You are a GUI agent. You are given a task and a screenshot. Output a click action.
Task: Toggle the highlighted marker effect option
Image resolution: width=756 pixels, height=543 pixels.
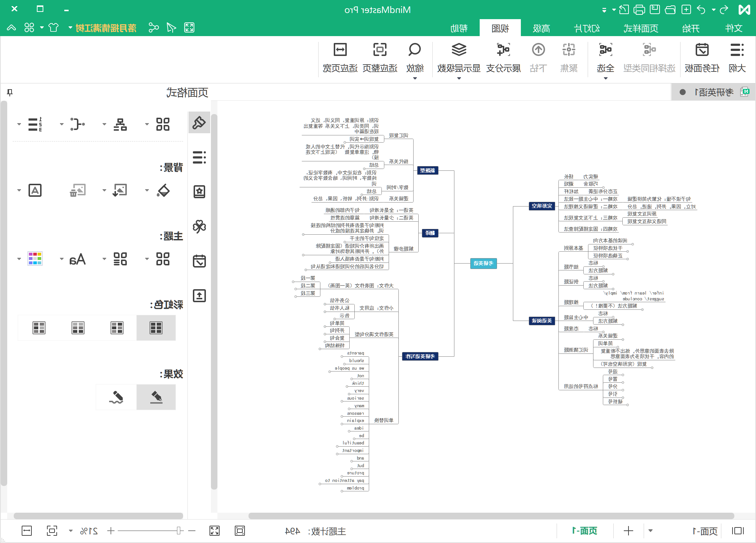156,397
